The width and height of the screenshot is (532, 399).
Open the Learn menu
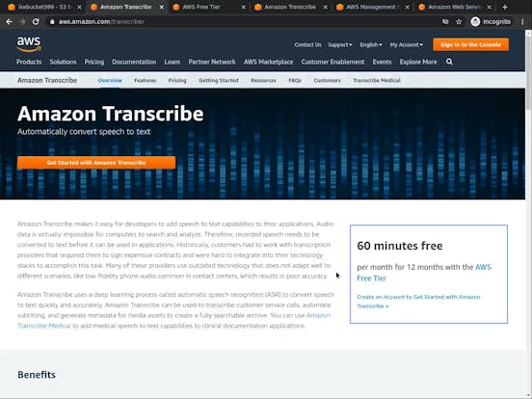[172, 62]
